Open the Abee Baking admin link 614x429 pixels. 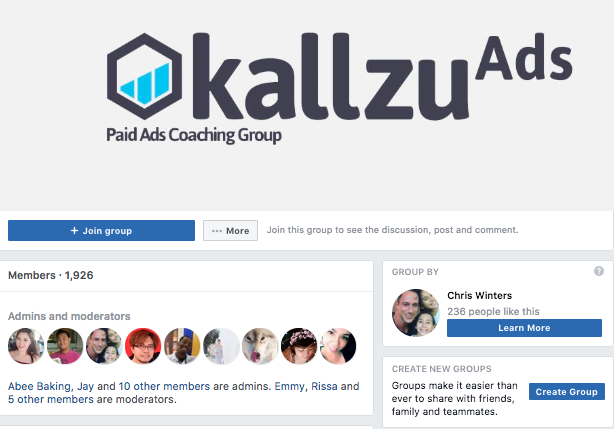pos(39,386)
